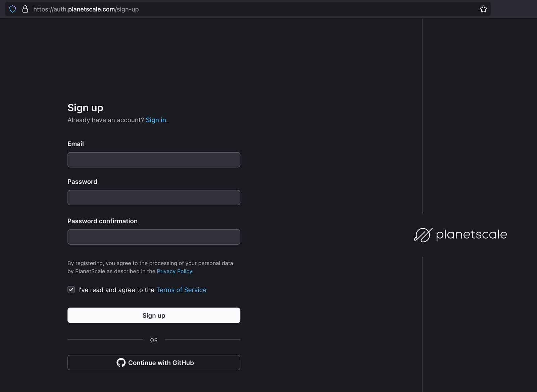Click the planetscale wordmark text
This screenshot has width=537, height=392.
tap(471, 234)
